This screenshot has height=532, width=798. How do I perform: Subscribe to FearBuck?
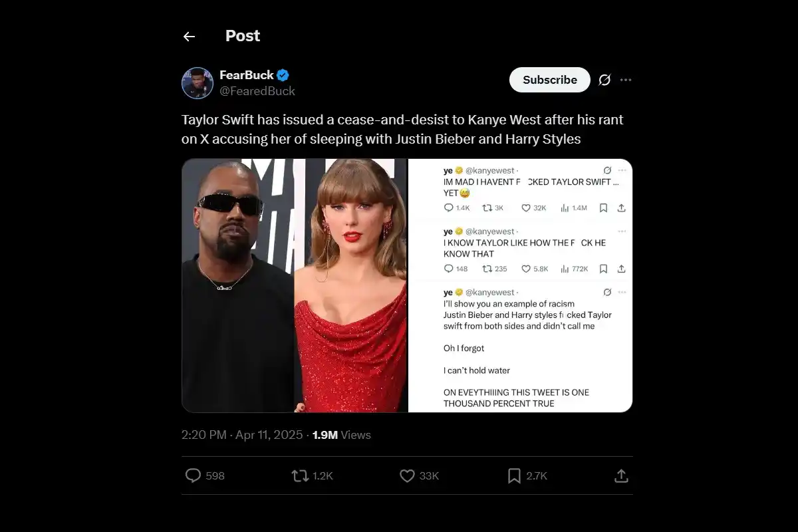(x=549, y=79)
